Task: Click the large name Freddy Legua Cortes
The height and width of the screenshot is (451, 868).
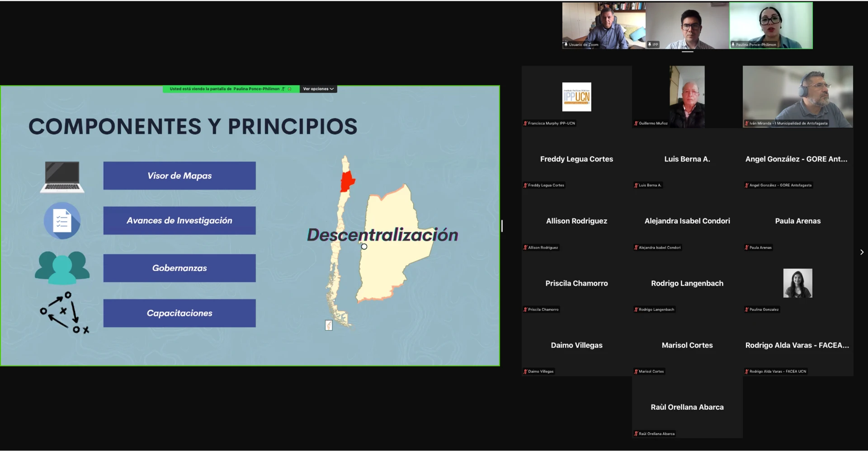Action: click(576, 159)
